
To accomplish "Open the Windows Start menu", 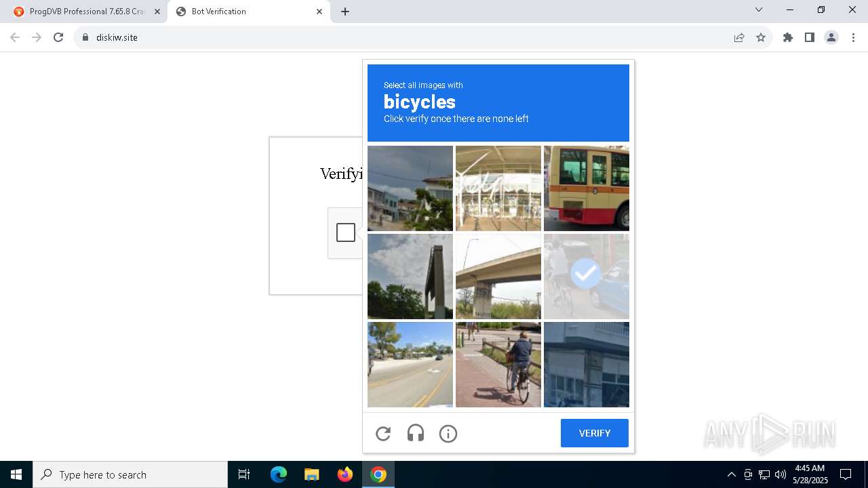I will (x=16, y=474).
